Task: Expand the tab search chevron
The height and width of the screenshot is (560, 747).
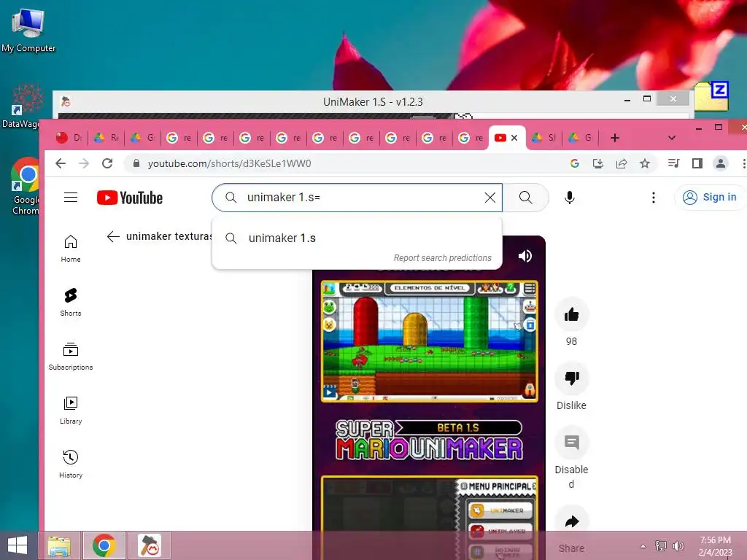Action: pos(672,138)
